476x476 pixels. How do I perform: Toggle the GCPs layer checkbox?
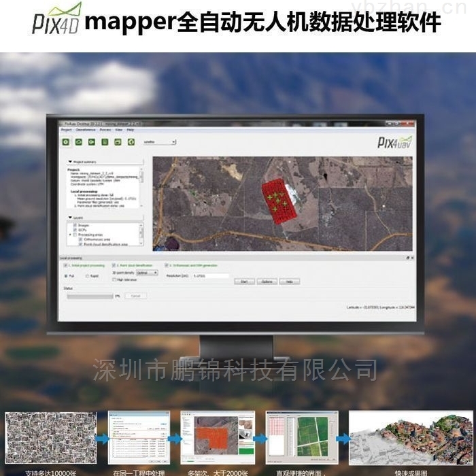[x=75, y=230]
